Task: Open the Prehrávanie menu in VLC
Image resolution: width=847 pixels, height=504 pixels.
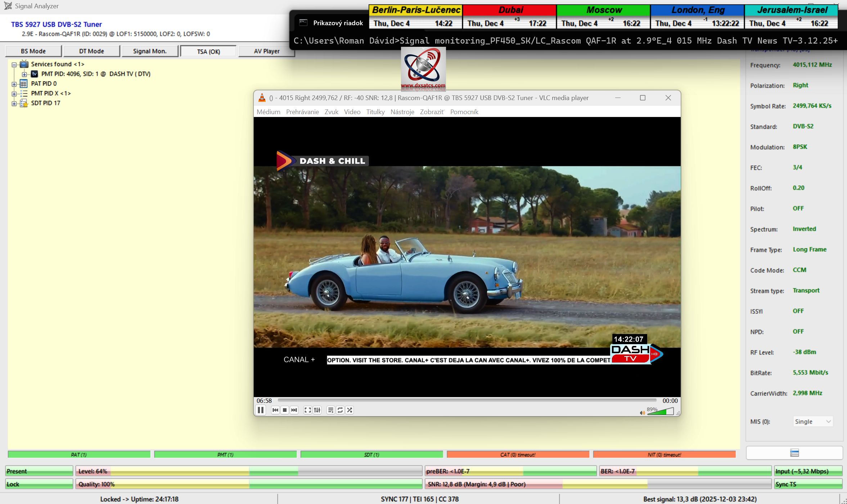Action: (302, 112)
